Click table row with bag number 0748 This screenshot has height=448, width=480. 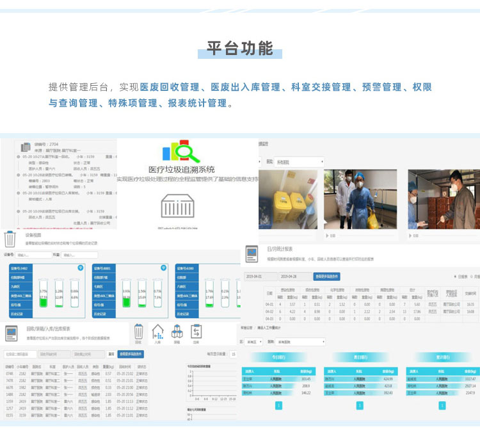tap(77, 374)
